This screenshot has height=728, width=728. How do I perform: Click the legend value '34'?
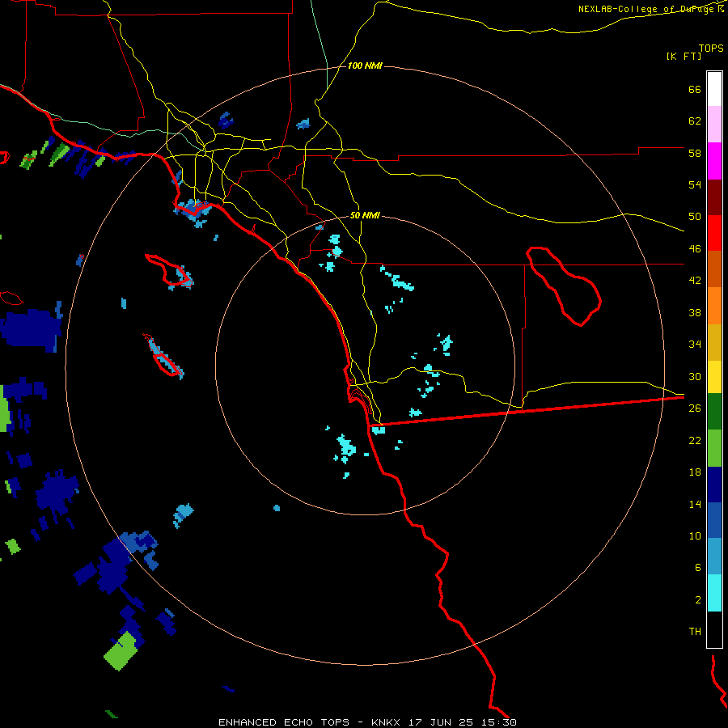(695, 345)
